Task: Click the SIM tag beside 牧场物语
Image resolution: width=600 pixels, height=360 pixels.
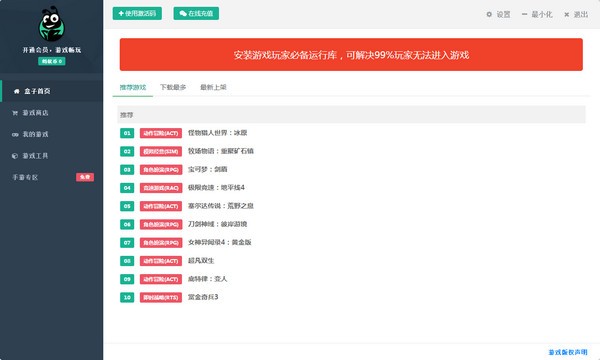Action: point(161,151)
